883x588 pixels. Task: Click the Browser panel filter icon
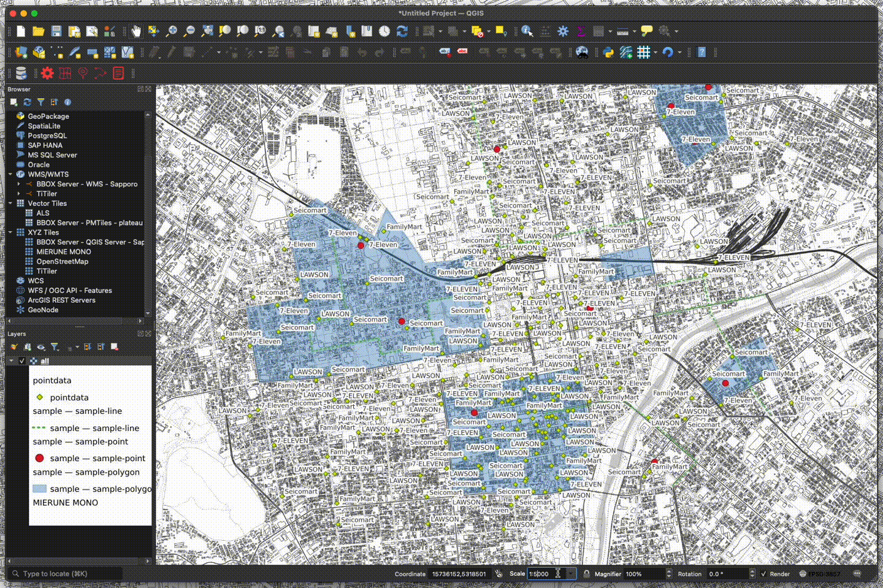(40, 102)
